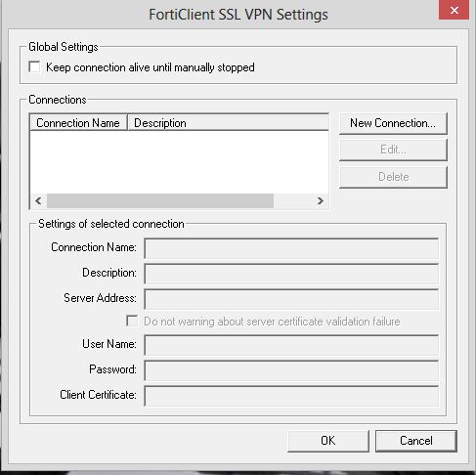This screenshot has height=475, width=476.
Task: Click into the Connection Name field
Action: 291,248
